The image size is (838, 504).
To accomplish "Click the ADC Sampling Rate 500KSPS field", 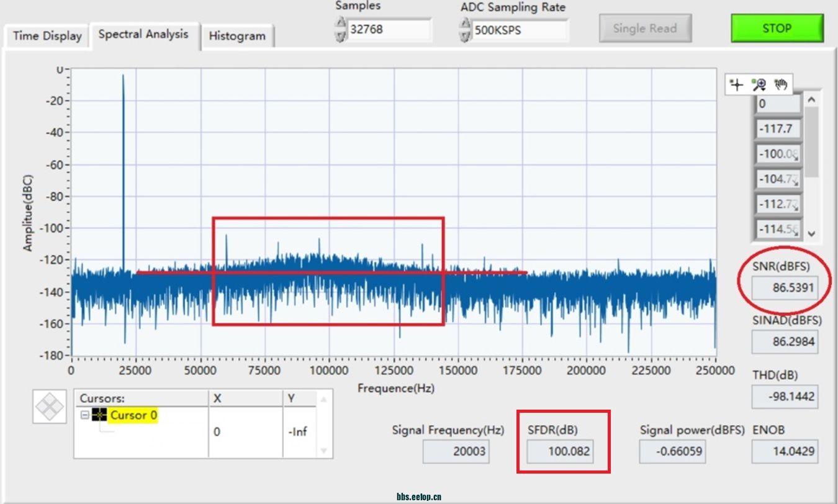I will 520,30.
